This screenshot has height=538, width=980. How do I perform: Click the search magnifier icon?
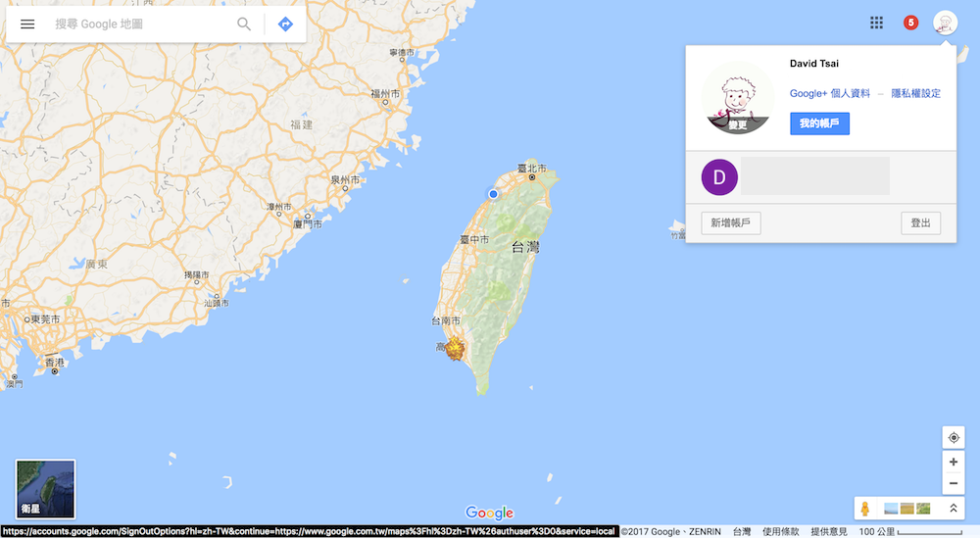[x=244, y=24]
